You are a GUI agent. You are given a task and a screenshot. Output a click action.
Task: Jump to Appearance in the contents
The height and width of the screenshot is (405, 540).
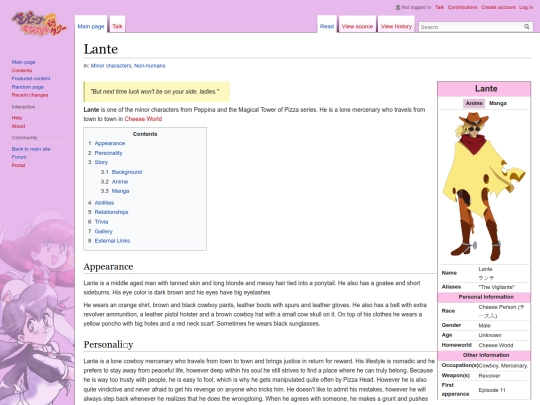110,143
